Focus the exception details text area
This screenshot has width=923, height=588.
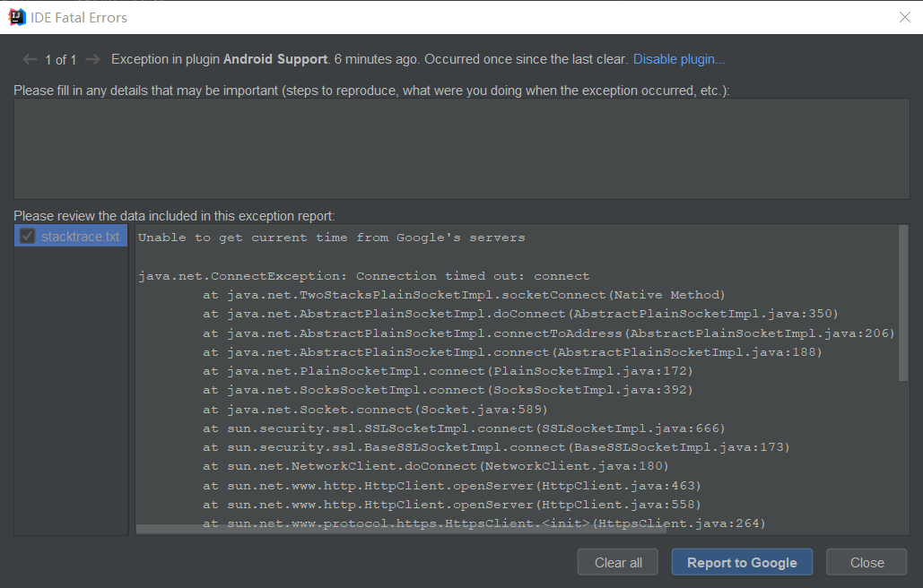[x=461, y=149]
